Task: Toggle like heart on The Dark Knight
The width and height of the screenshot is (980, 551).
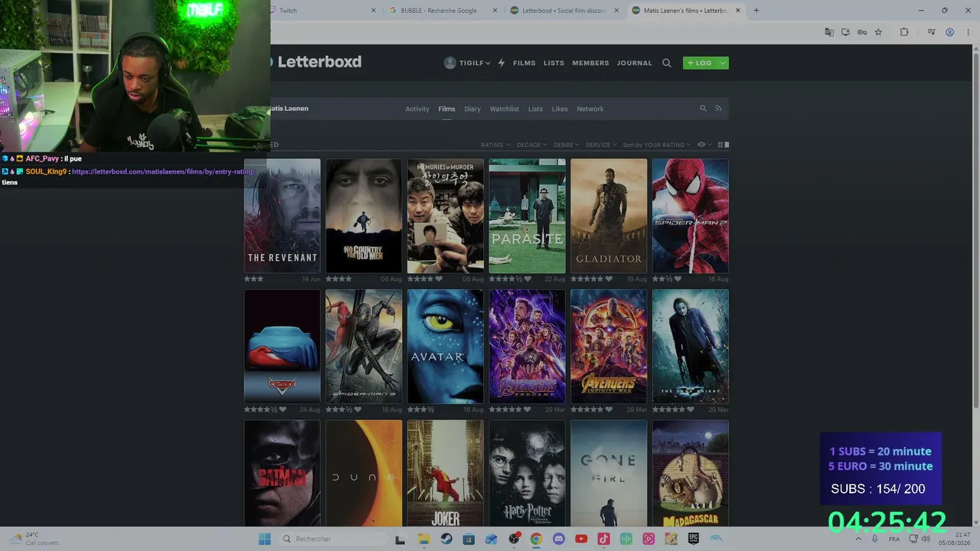Action: point(690,409)
